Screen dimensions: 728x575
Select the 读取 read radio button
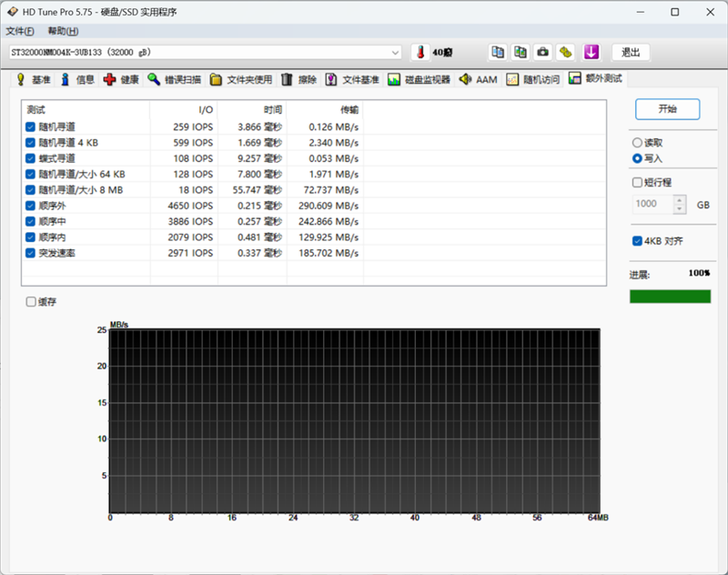pos(637,143)
